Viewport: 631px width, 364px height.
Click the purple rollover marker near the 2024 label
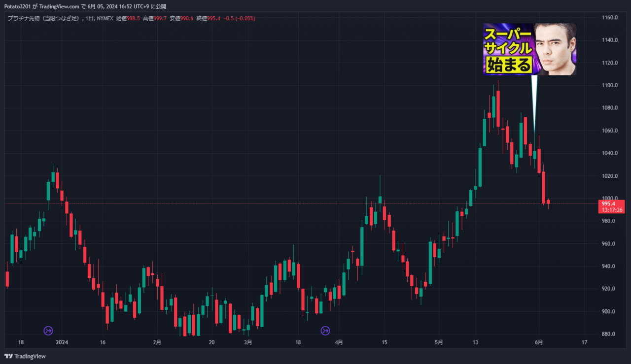pyautogui.click(x=48, y=331)
